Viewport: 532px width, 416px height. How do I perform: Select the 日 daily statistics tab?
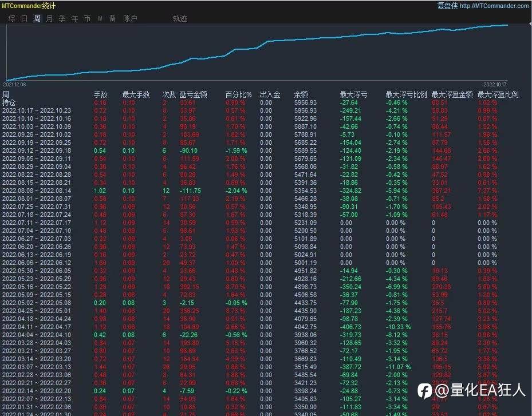[25, 18]
